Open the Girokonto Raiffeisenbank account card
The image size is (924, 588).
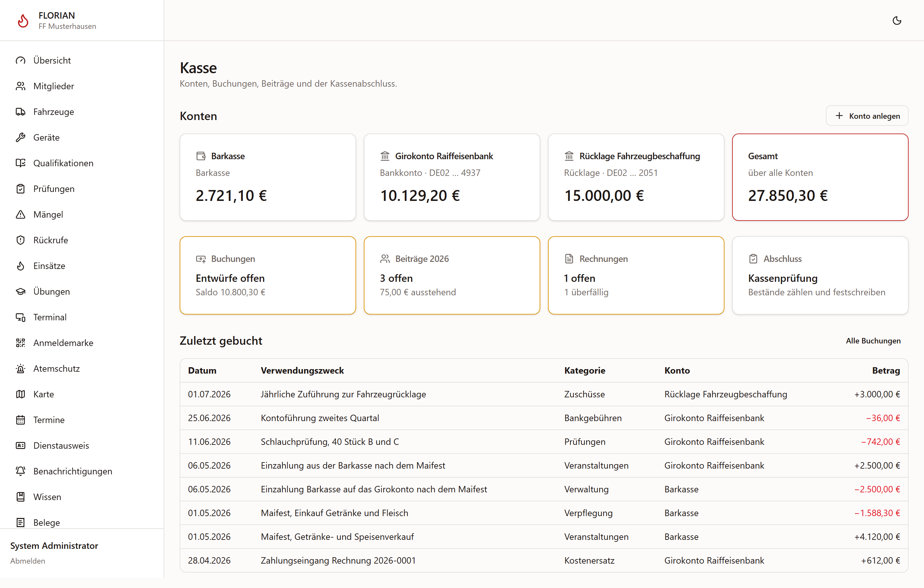452,177
